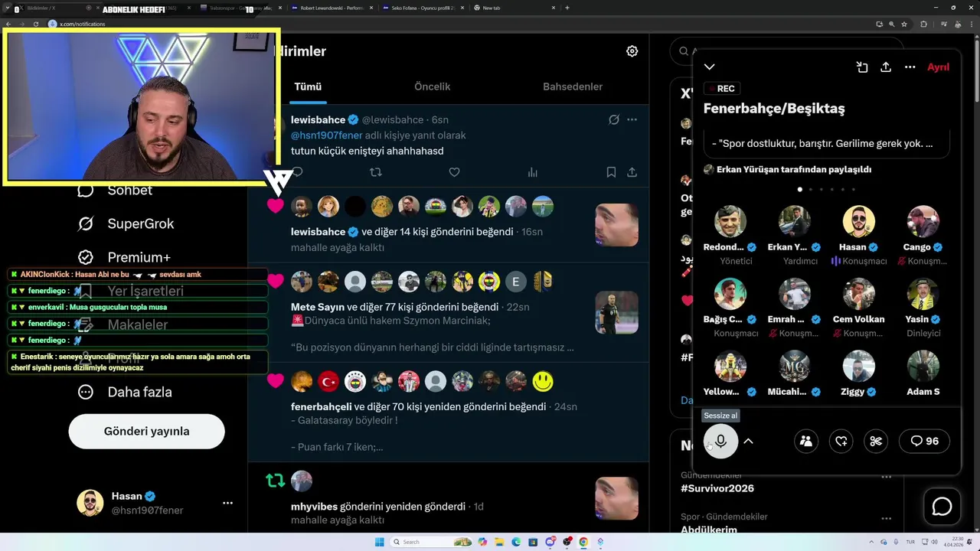Open notification settings gear icon
Screen dimensions: 980x551
click(632, 51)
